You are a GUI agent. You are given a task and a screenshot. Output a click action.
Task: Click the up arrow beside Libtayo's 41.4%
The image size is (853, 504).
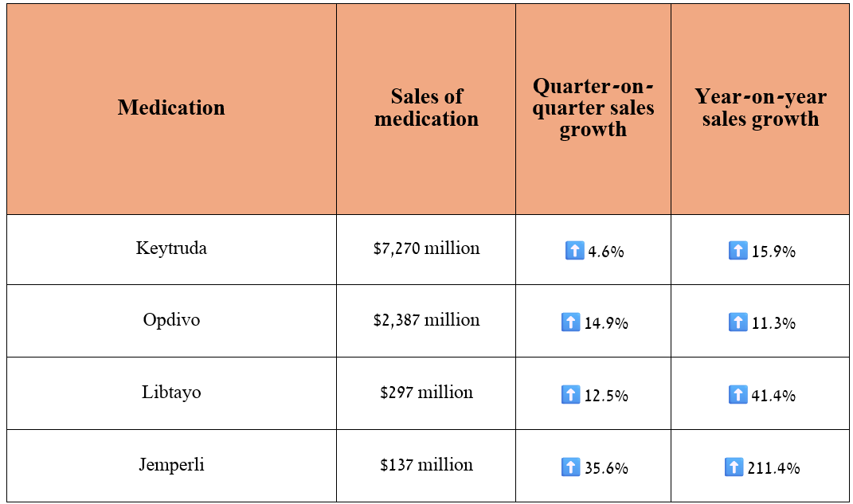(738, 395)
